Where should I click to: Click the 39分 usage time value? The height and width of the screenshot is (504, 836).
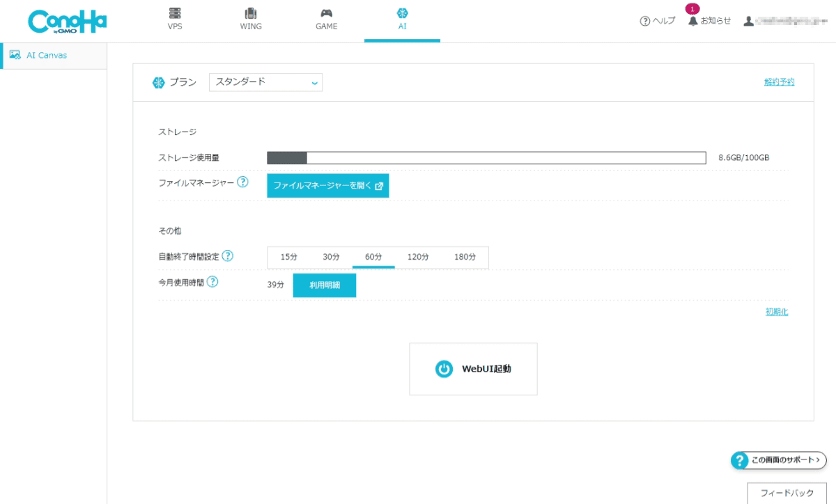276,285
